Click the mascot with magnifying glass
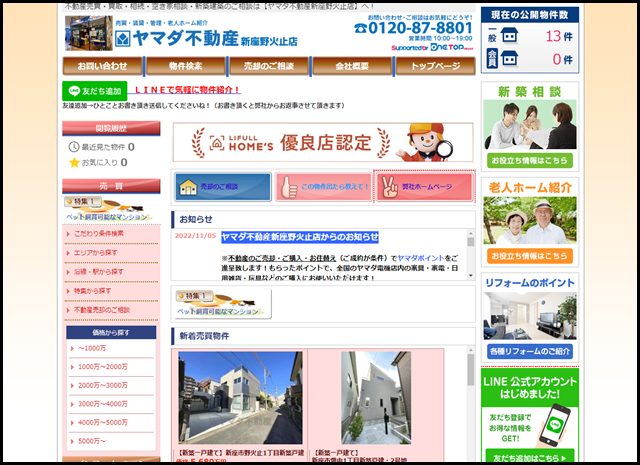 427,142
